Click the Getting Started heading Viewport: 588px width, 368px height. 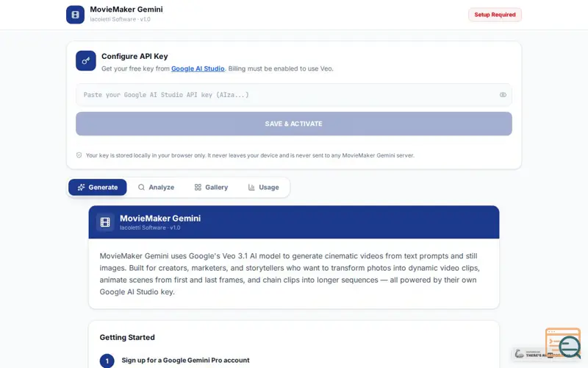pos(127,337)
